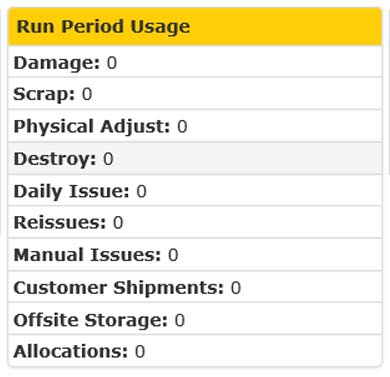390x377 pixels.
Task: Click the Allocations row label
Action: pos(71,351)
